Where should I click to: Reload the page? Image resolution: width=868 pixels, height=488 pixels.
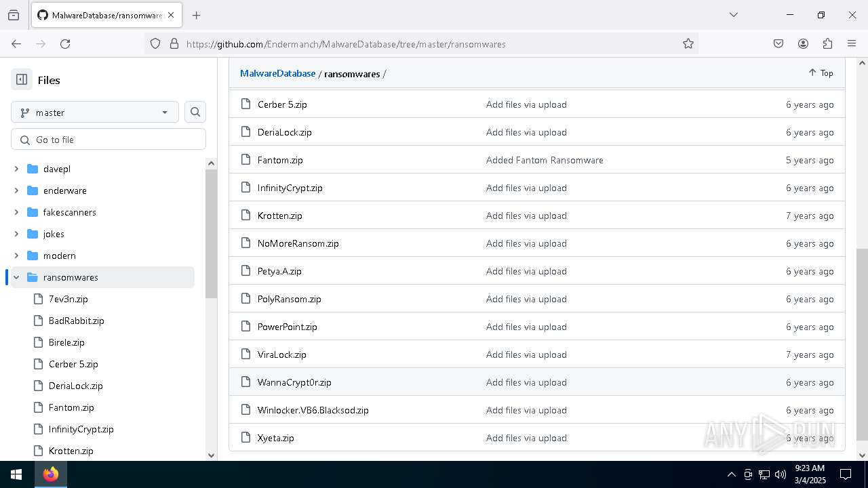click(x=65, y=43)
